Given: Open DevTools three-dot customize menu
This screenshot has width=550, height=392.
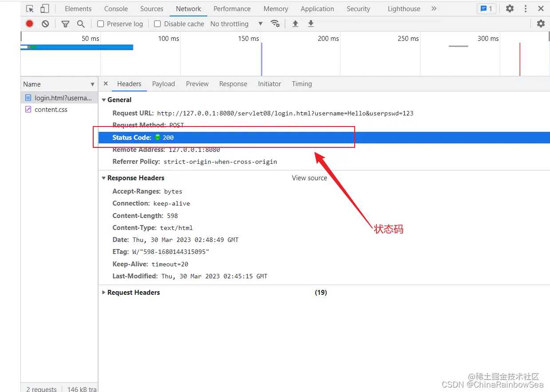Looking at the screenshot, I should click(x=526, y=9).
